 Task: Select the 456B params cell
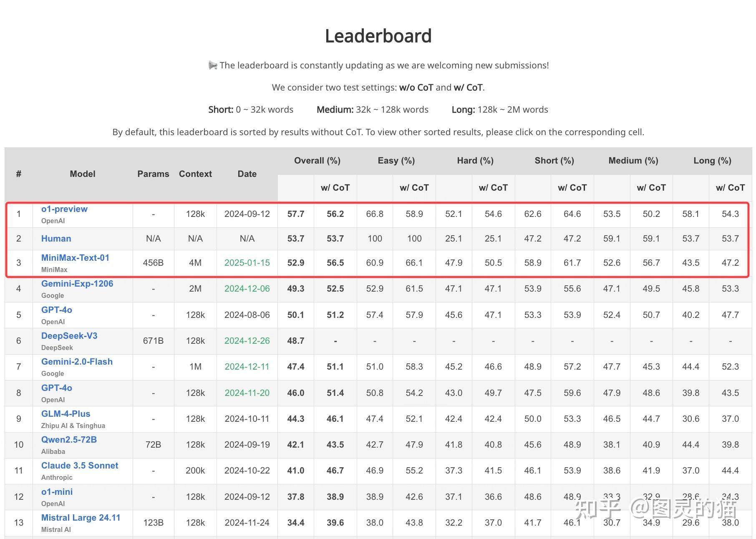click(153, 263)
